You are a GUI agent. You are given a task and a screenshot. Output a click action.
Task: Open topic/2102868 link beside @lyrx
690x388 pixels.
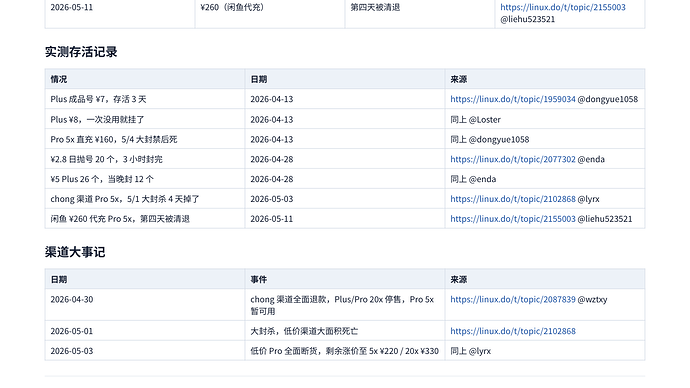click(513, 199)
